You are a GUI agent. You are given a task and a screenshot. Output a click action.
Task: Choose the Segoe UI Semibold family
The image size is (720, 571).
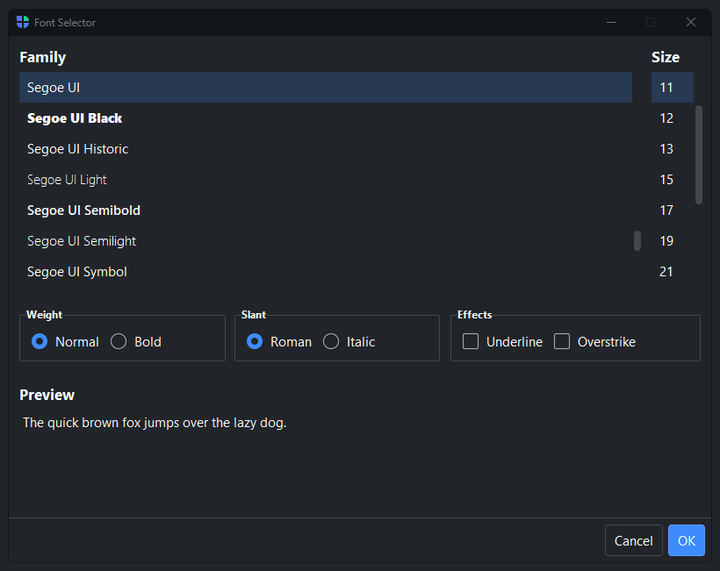click(x=326, y=210)
